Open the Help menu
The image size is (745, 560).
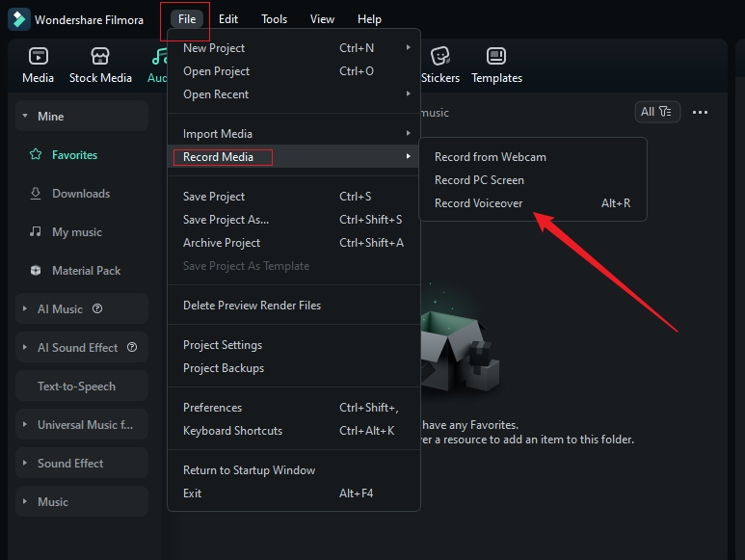(x=369, y=19)
